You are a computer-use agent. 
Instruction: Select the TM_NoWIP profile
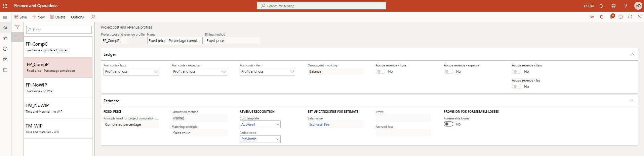pos(58,108)
